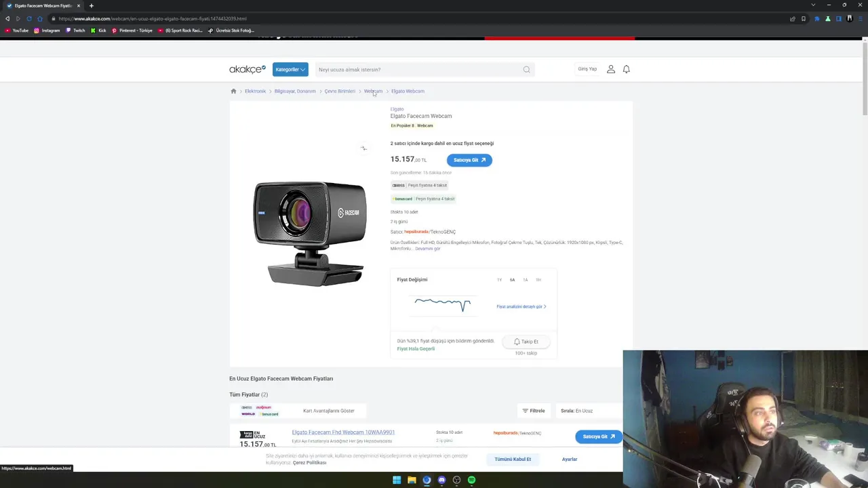Click the price change line chart
Image resolution: width=868 pixels, height=488 pixels.
pyautogui.click(x=443, y=304)
